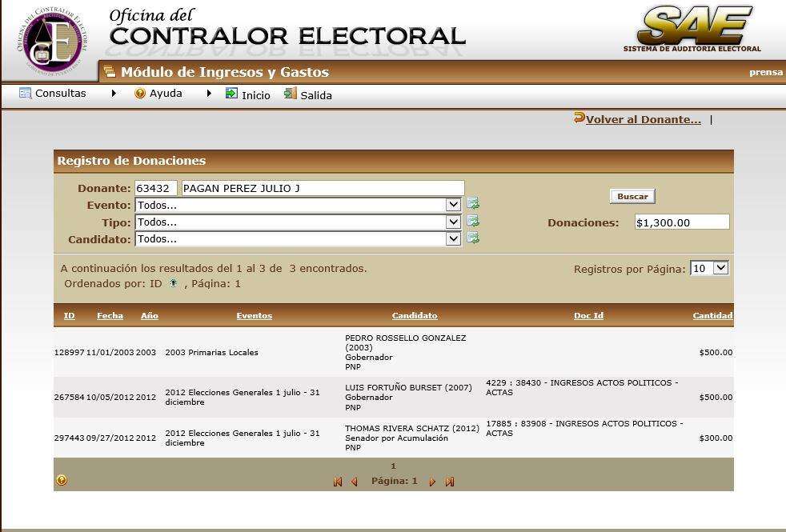Sort table by Cantidad column header
786x532 pixels.
pos(712,315)
